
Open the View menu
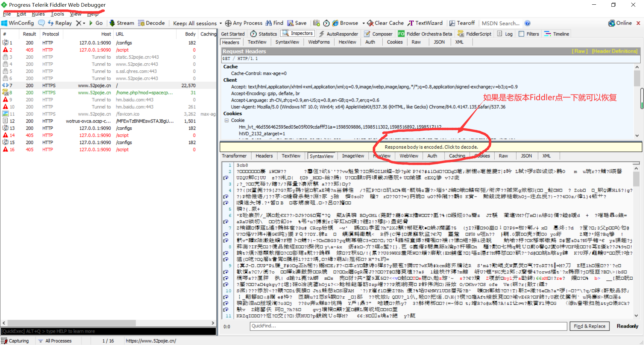pos(75,14)
